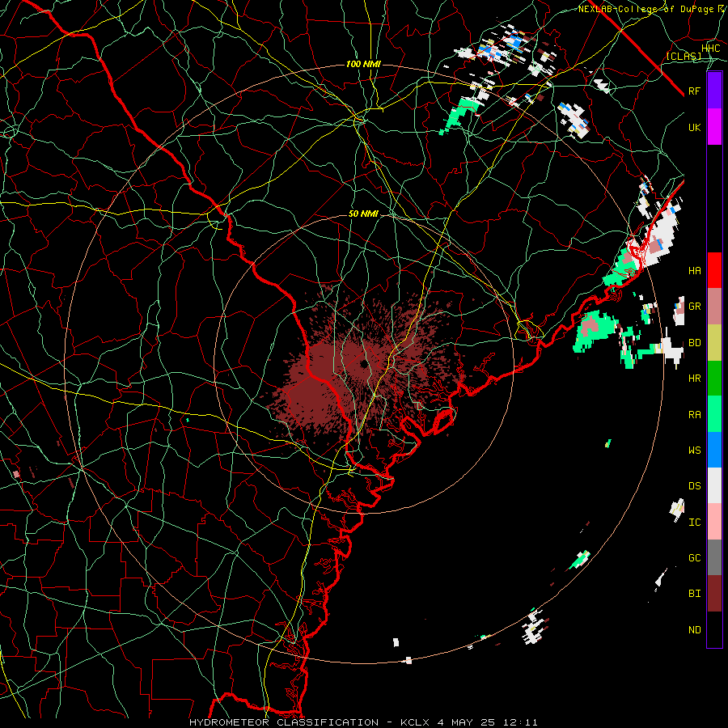Click the HA legend label
The width and height of the screenshot is (728, 728).
[695, 270]
